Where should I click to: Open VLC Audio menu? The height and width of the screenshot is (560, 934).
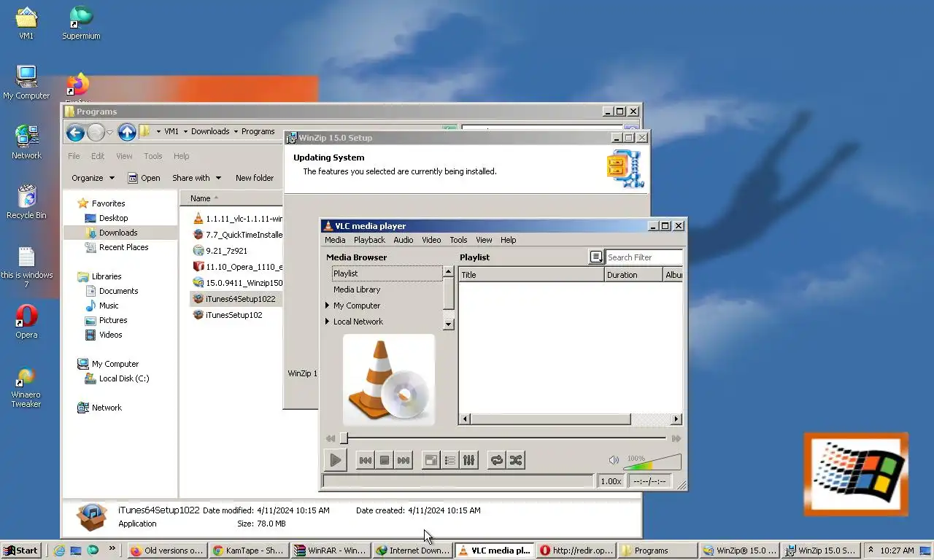point(404,240)
